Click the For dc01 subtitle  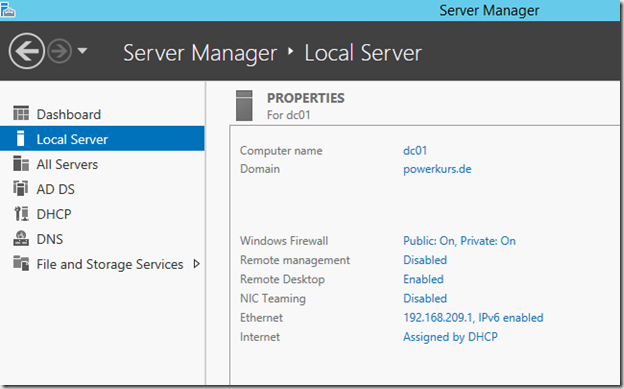click(x=289, y=115)
